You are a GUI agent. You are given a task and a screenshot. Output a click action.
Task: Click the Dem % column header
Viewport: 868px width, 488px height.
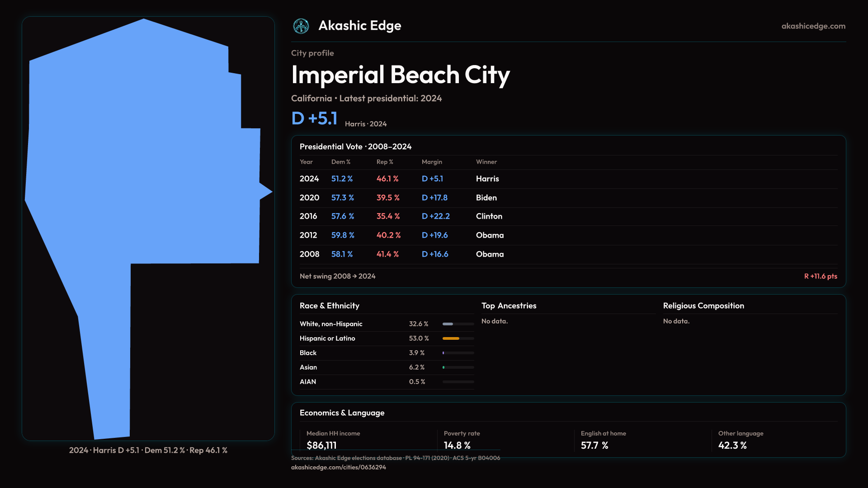(x=340, y=162)
